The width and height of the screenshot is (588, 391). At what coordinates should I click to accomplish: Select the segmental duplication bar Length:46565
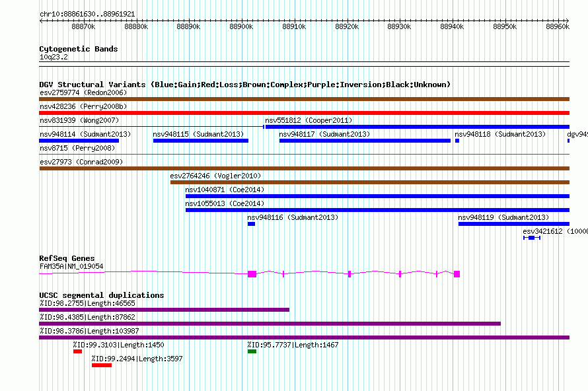tap(165, 310)
